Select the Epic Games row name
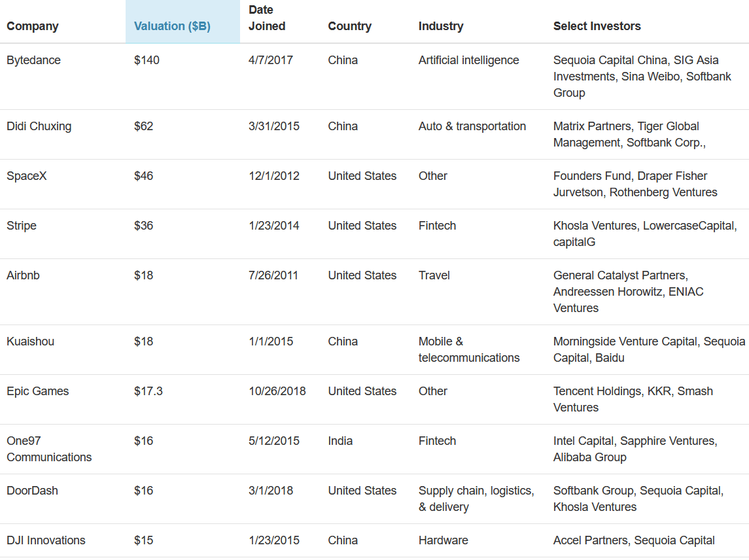 click(37, 391)
